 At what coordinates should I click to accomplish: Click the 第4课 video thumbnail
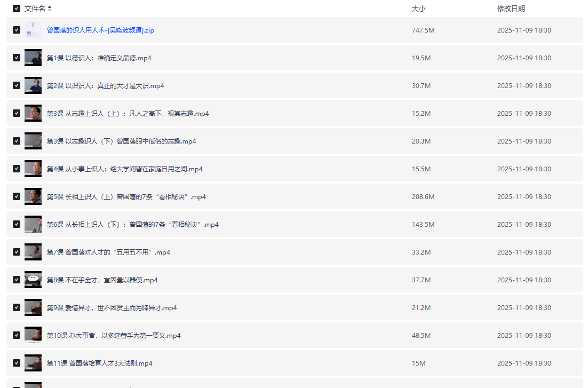(x=33, y=169)
